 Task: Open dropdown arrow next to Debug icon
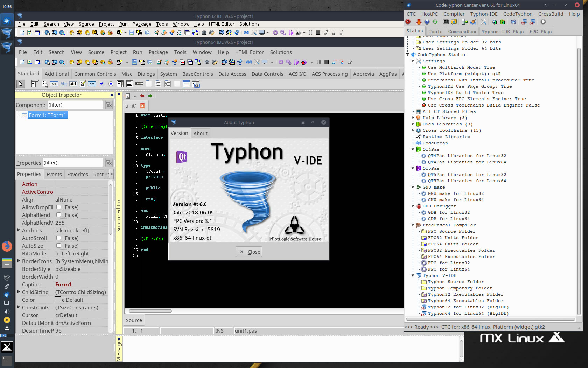point(311,63)
